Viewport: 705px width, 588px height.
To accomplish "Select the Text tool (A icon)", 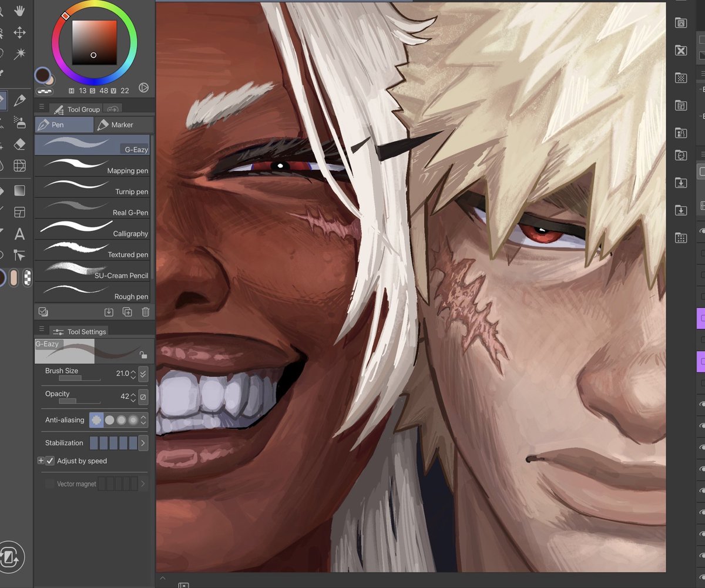I will coord(19,234).
